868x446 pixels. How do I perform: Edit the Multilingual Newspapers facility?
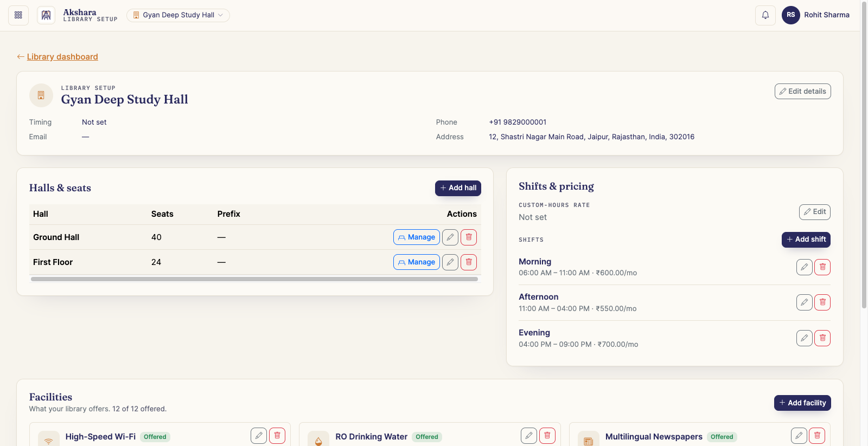click(x=799, y=436)
